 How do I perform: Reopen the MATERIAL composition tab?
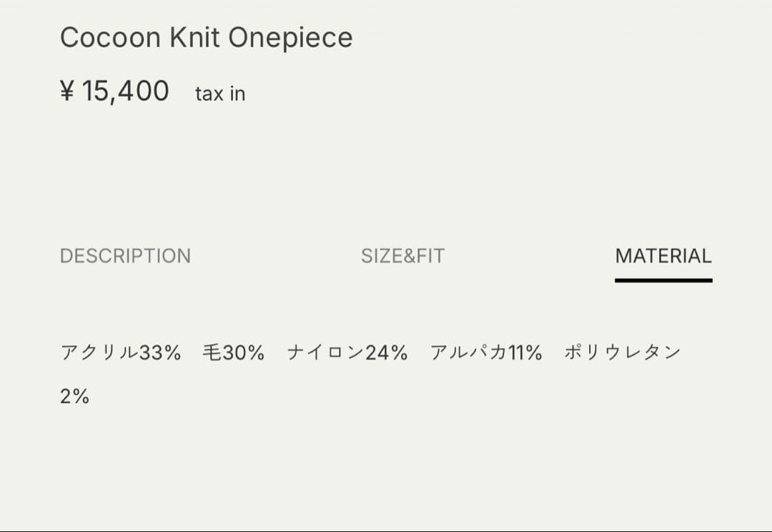(663, 256)
